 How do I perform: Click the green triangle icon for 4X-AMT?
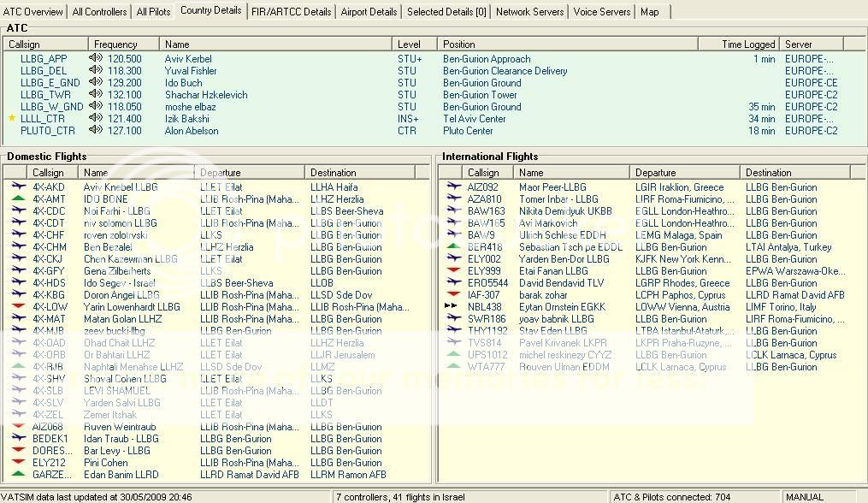coord(17,199)
